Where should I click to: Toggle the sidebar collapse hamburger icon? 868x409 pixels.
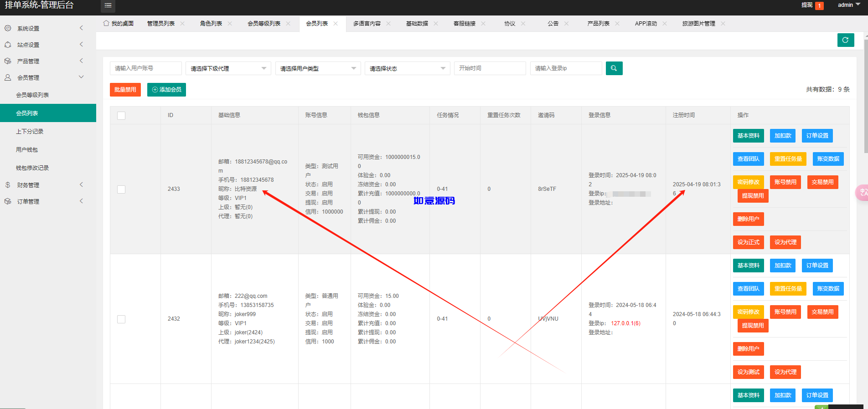(108, 5)
